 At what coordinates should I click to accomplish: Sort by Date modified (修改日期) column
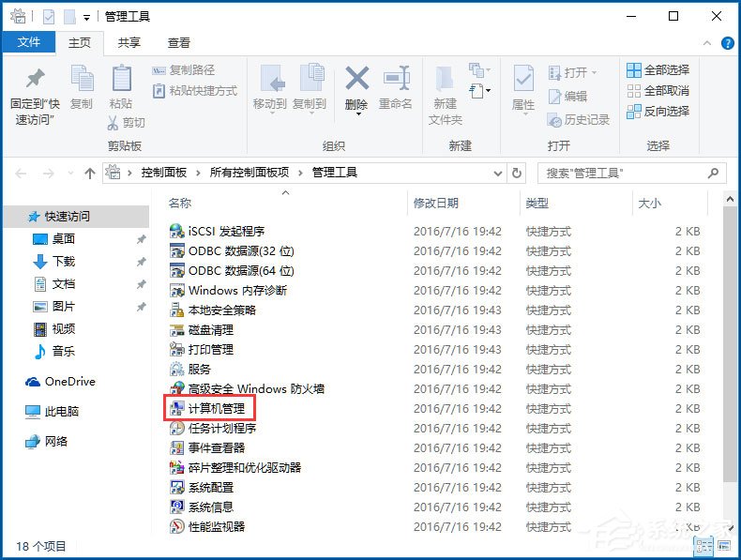[463, 204]
